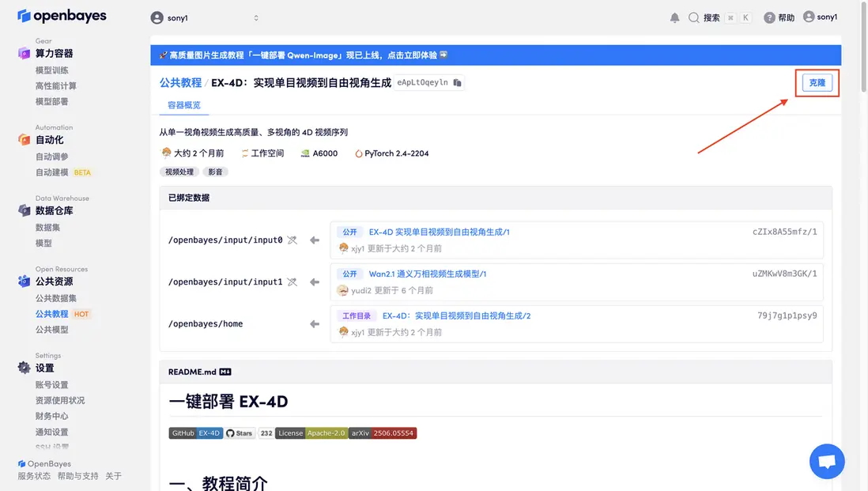This screenshot has height=491, width=868.
Task: Open the help question mark icon
Action: tap(769, 17)
